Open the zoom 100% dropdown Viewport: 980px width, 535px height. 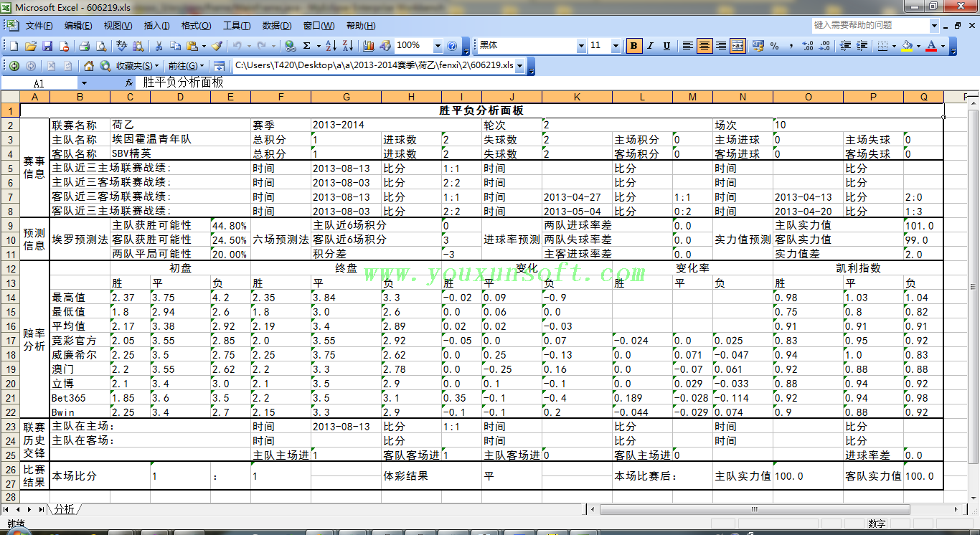point(438,46)
